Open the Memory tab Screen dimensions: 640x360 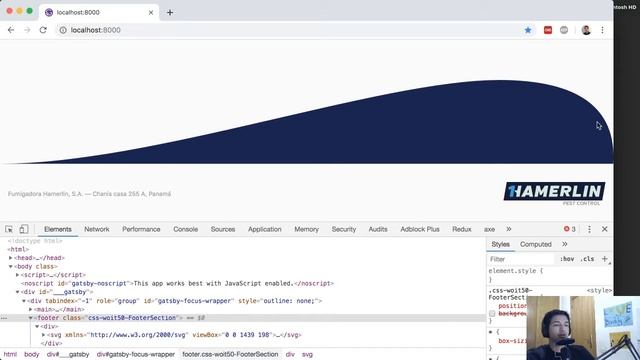pos(307,229)
